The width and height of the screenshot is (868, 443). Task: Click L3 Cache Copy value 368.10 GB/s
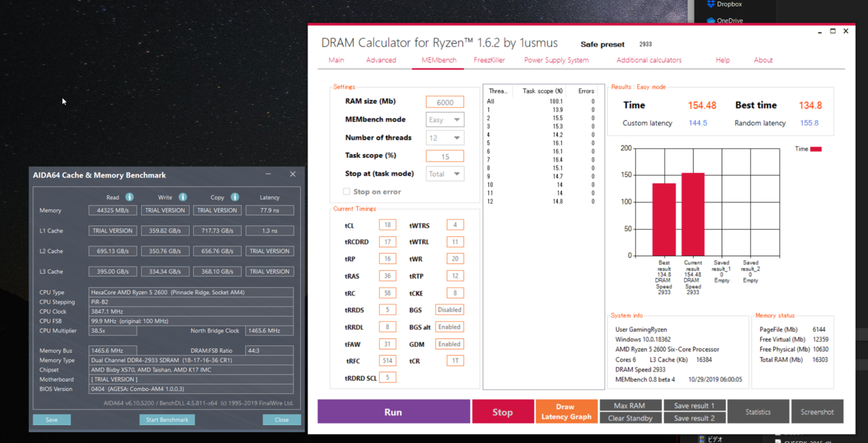click(217, 271)
